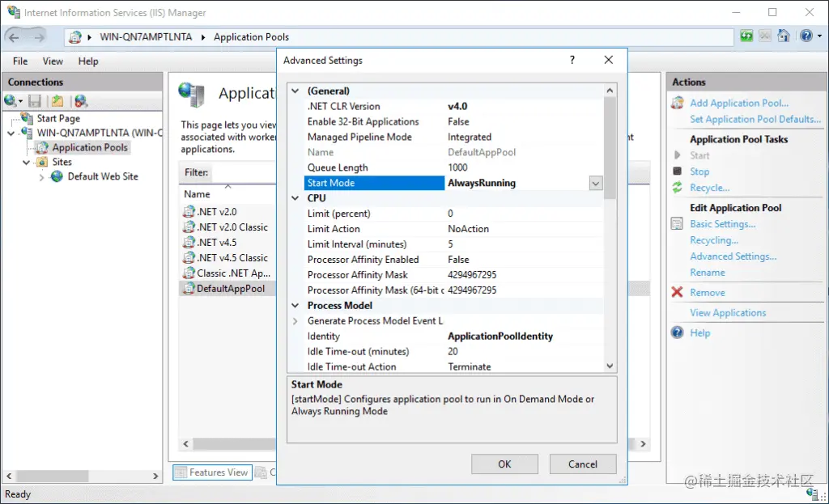Viewport: 829px width, 504px height.
Task: Click Application Pools in address breadcrumb
Action: tap(251, 37)
